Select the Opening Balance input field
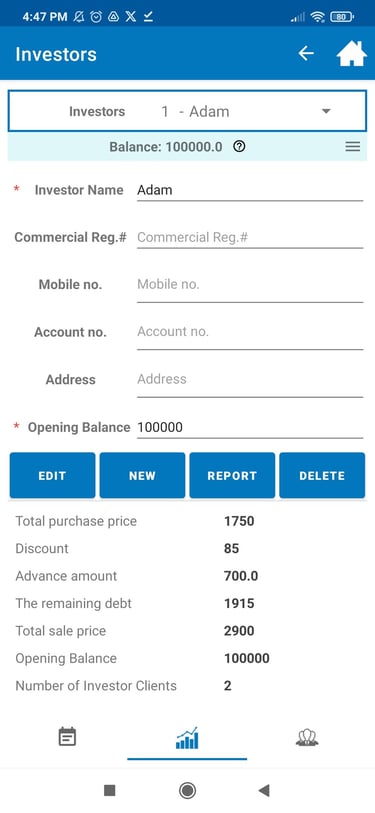This screenshot has width=375, height=813. (x=250, y=428)
